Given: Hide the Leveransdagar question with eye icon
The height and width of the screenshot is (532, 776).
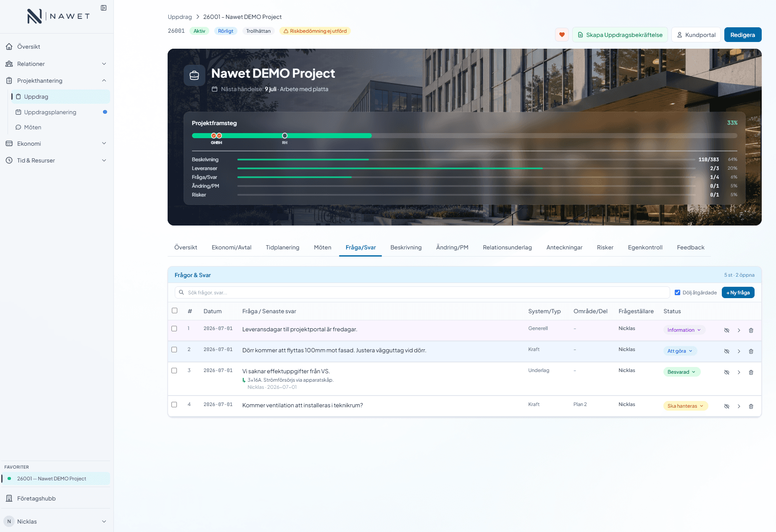Looking at the screenshot, I should pyautogui.click(x=726, y=330).
